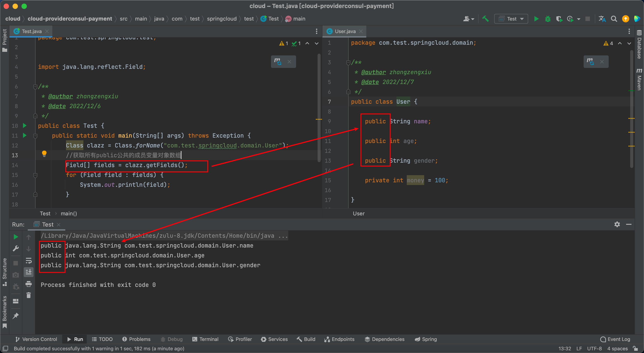Click the pin tab icon in Run panel
Viewport: 644px width, 353px height.
coord(15,316)
